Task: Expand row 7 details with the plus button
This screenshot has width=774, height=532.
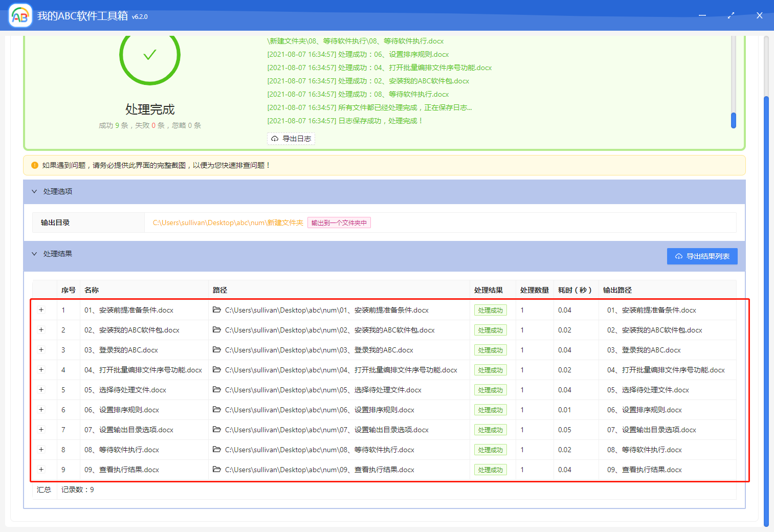Action: tap(41, 430)
